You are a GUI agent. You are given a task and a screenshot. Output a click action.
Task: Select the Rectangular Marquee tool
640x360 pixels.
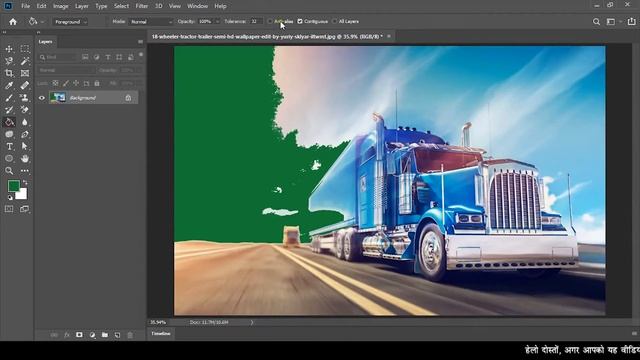click(25, 49)
